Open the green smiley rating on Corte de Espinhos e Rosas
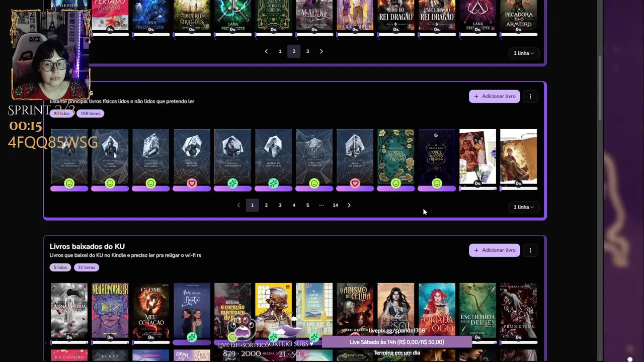The width and height of the screenshot is (644, 362). (x=396, y=184)
